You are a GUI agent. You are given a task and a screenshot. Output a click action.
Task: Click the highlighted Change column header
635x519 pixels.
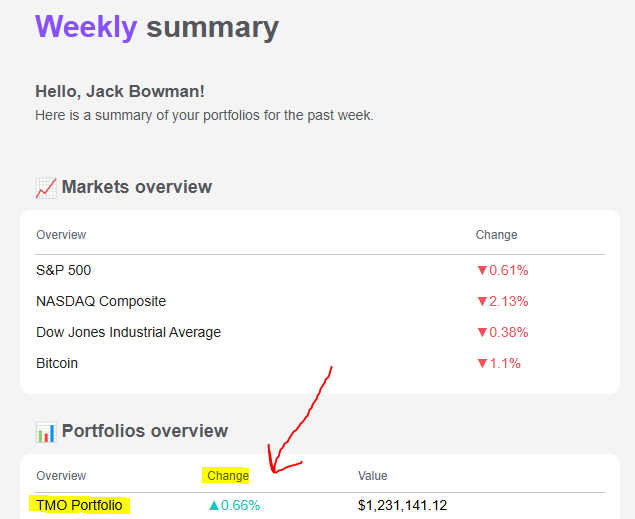pos(228,476)
